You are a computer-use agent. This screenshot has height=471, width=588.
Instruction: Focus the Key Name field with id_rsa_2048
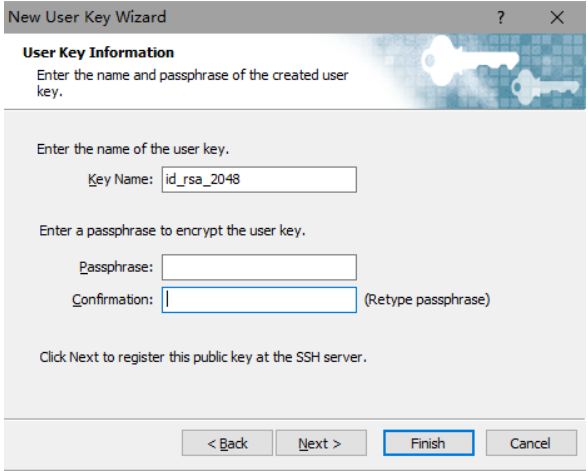(x=259, y=180)
